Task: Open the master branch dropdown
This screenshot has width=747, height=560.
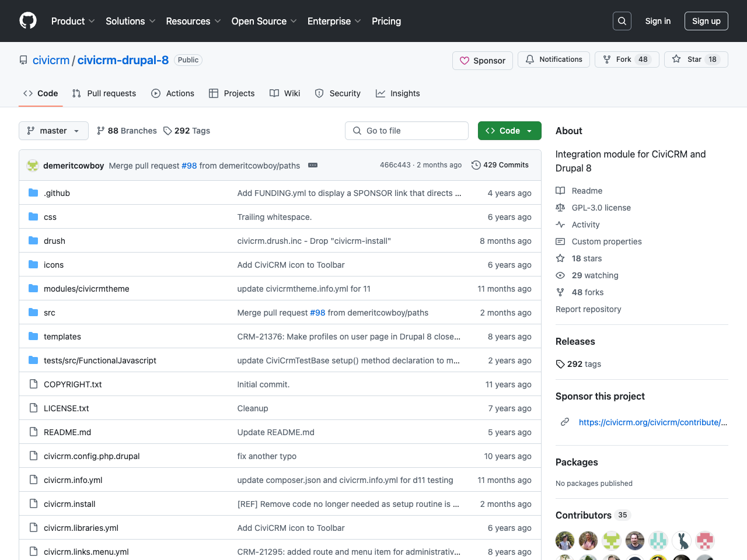Action: point(54,131)
